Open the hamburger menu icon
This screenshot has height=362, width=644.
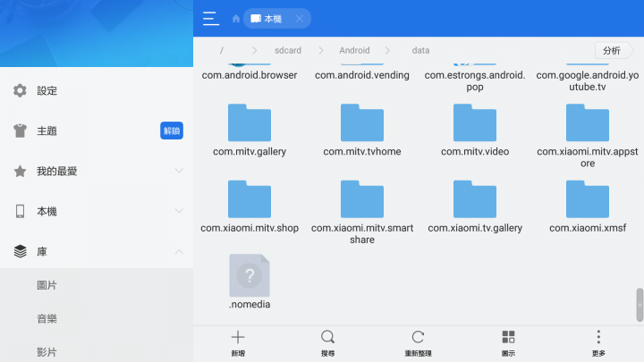(211, 19)
